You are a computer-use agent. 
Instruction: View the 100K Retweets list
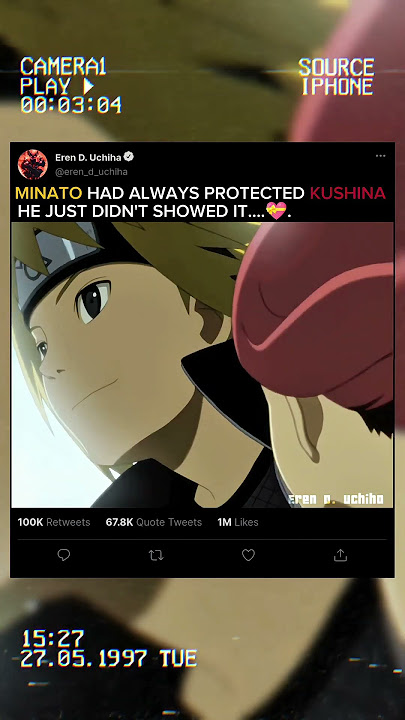pos(54,522)
